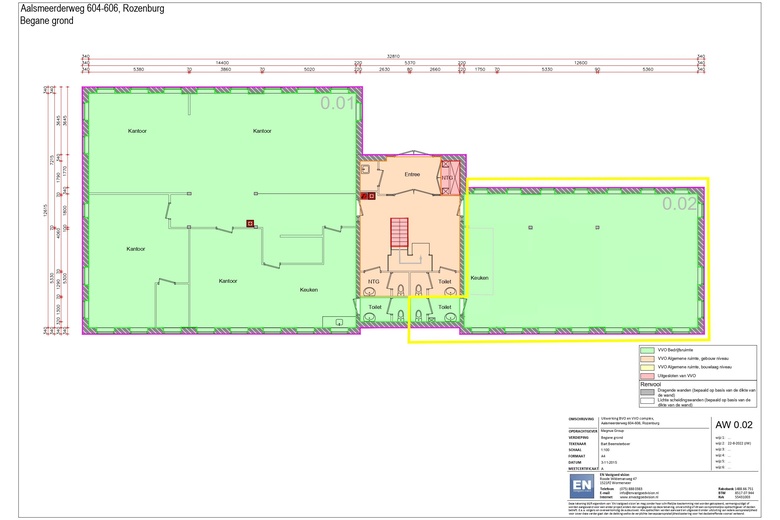Click the small red column marker in unit 0.01
780x520 pixels.
pyautogui.click(x=251, y=223)
